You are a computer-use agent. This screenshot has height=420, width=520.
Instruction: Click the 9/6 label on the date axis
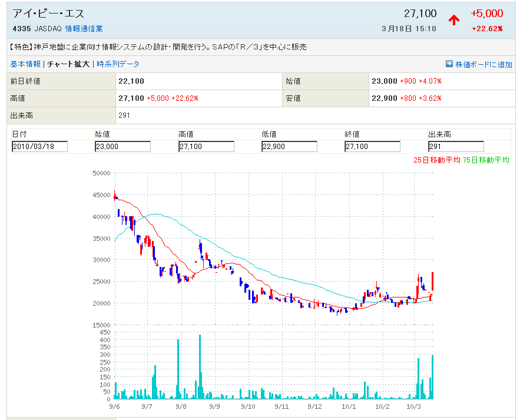[115, 406]
